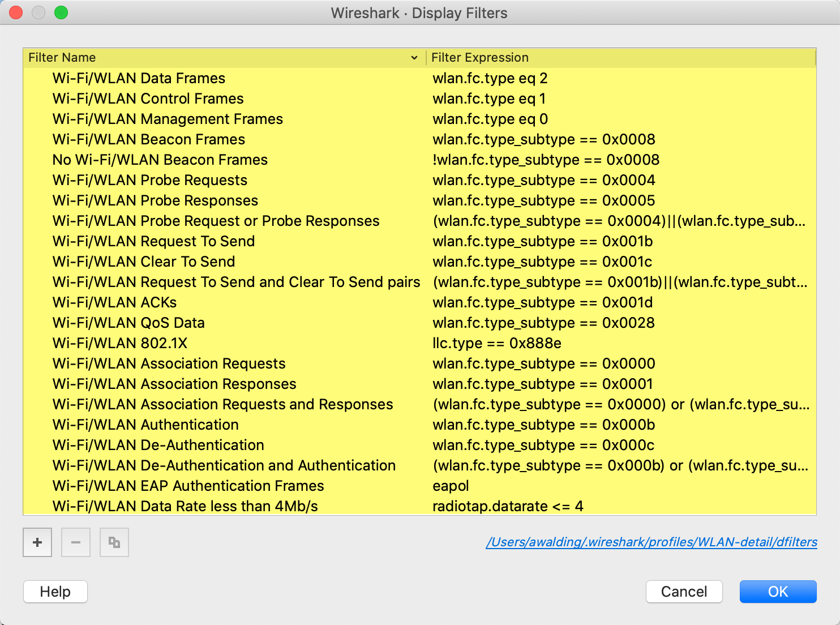Screen dimensions: 840x625
Task: Click the eapol filter expression
Action: [451, 486]
